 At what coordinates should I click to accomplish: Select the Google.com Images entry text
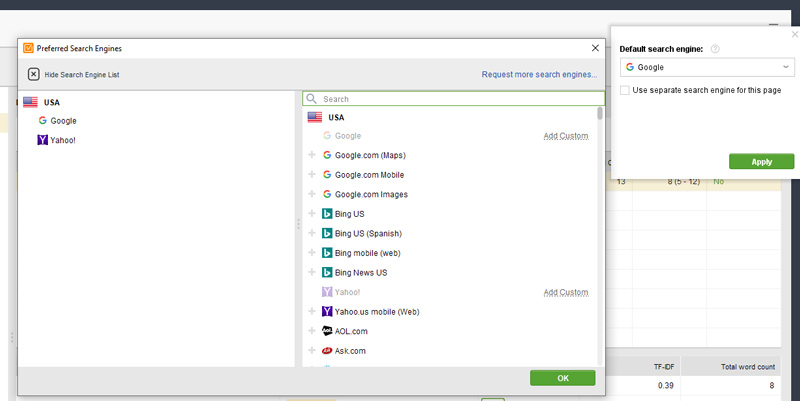coord(371,194)
